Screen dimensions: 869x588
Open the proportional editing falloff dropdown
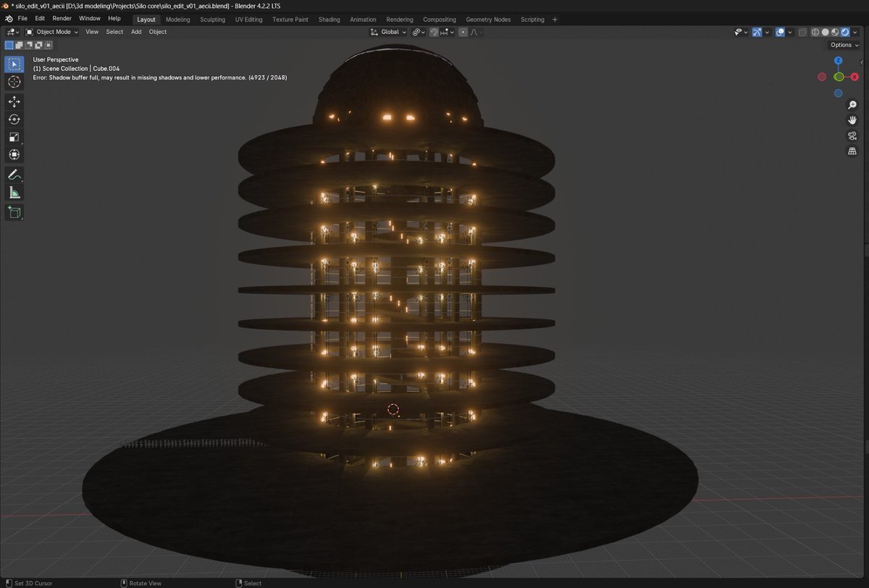coord(477,32)
